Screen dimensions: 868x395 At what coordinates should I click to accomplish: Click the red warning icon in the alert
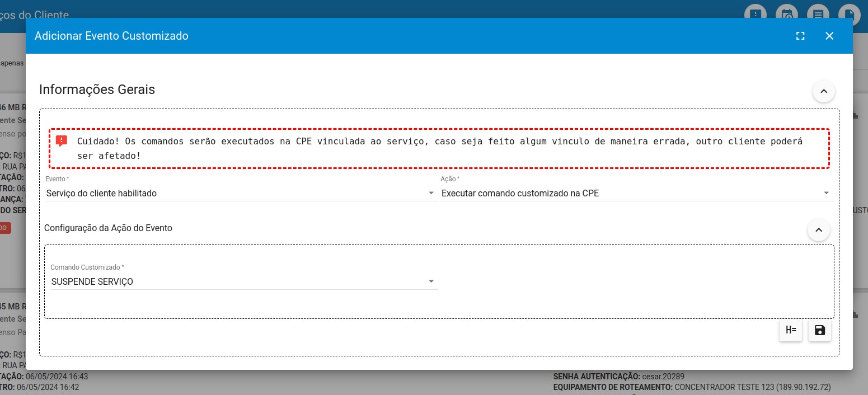click(x=62, y=141)
